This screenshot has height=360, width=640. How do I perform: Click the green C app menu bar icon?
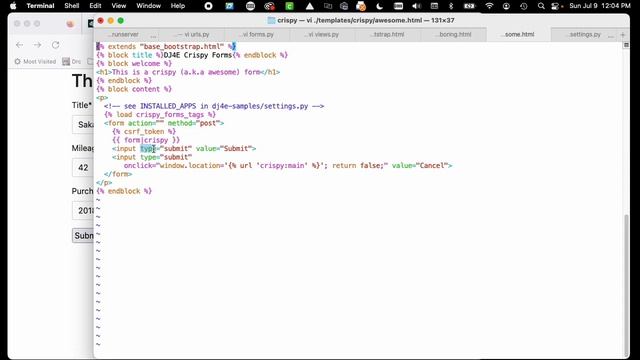coord(289,6)
